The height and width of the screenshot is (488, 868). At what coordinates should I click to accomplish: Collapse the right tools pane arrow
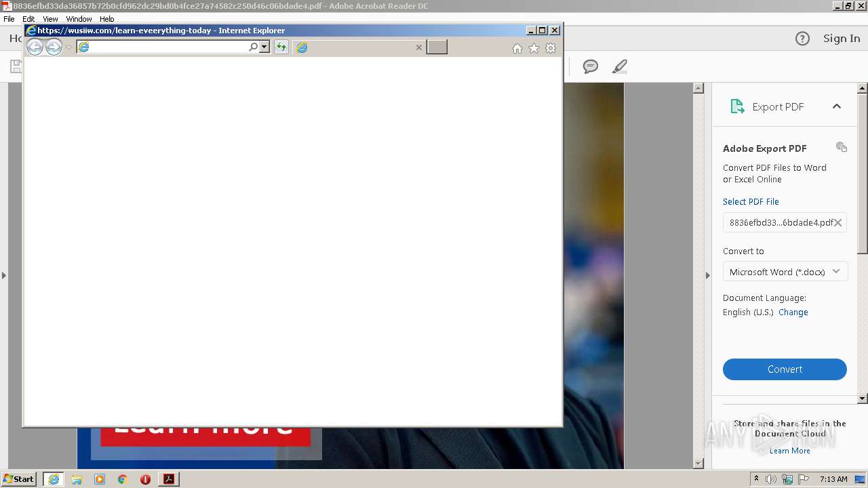[707, 275]
